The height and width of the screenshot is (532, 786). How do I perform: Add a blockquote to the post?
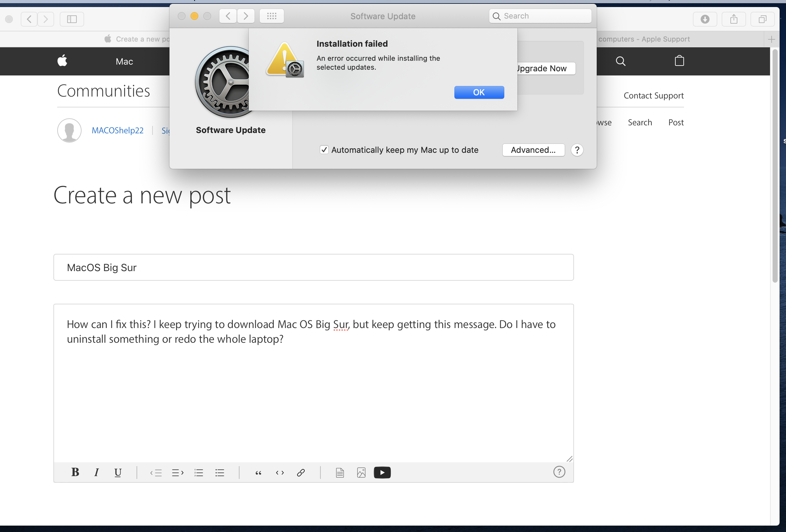click(258, 473)
